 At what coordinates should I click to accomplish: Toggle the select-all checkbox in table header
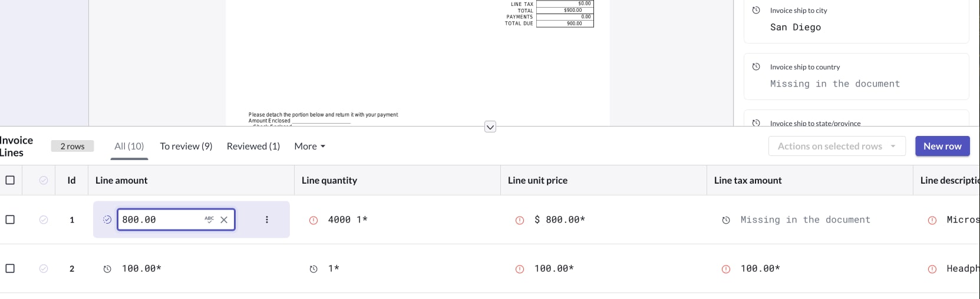[x=10, y=180]
